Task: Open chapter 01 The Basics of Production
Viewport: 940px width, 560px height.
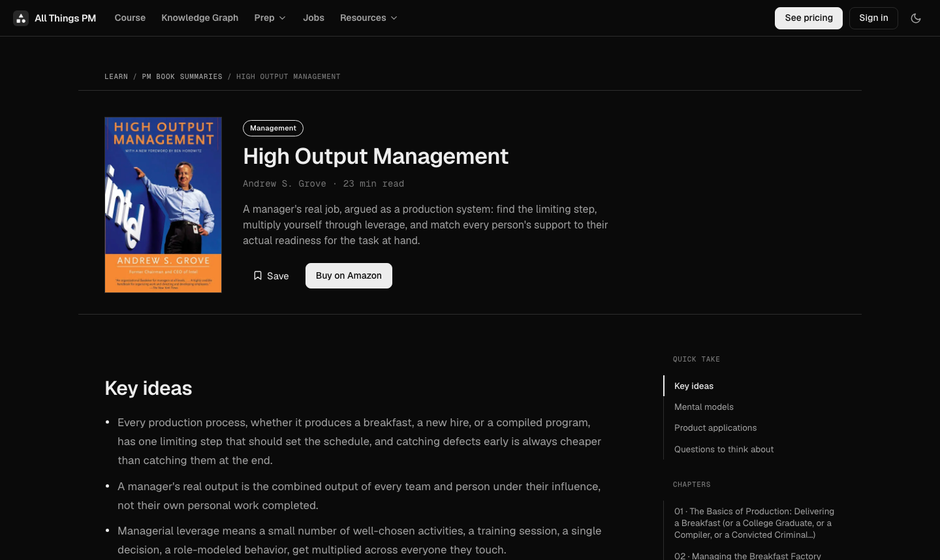Action: pos(755,523)
